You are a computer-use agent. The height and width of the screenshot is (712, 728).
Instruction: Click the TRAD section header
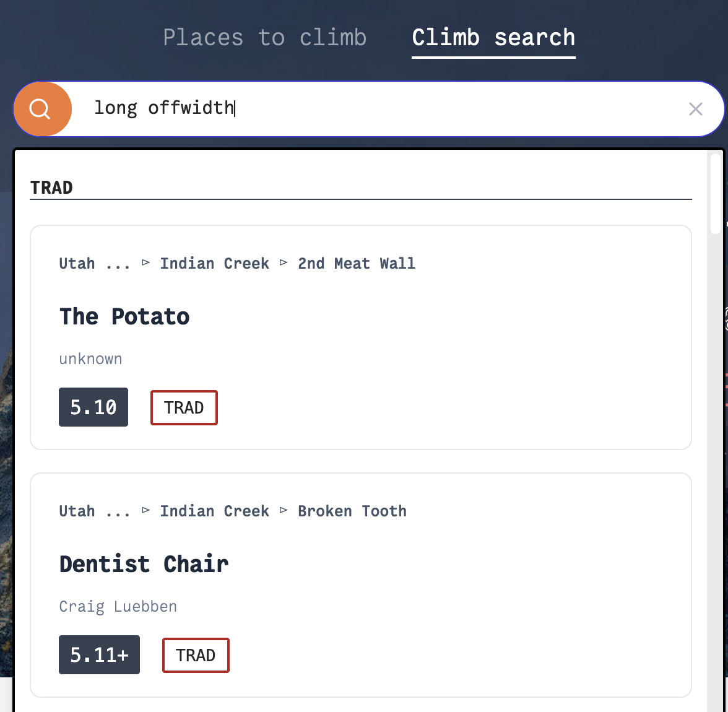click(51, 187)
